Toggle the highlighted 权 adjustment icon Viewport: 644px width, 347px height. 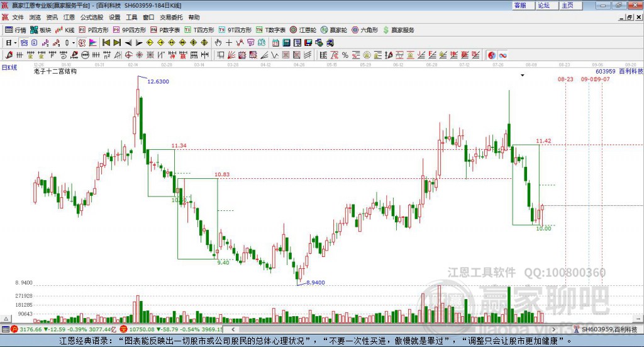pyautogui.click(x=82, y=43)
